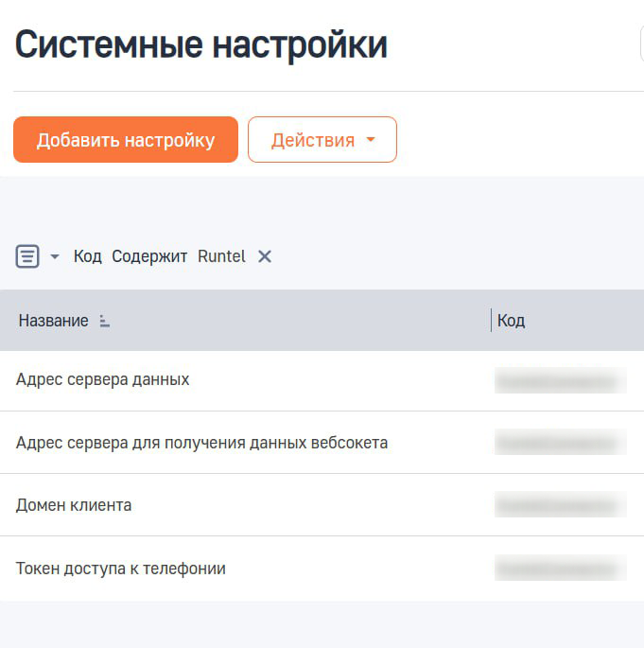
Task: Click blurred code in "Домен клиента" row
Action: pos(560,505)
